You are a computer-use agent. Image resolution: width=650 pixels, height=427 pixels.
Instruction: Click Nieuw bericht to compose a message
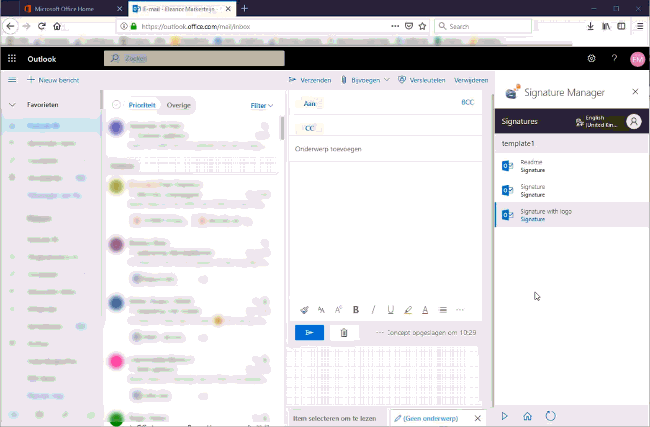coord(53,80)
